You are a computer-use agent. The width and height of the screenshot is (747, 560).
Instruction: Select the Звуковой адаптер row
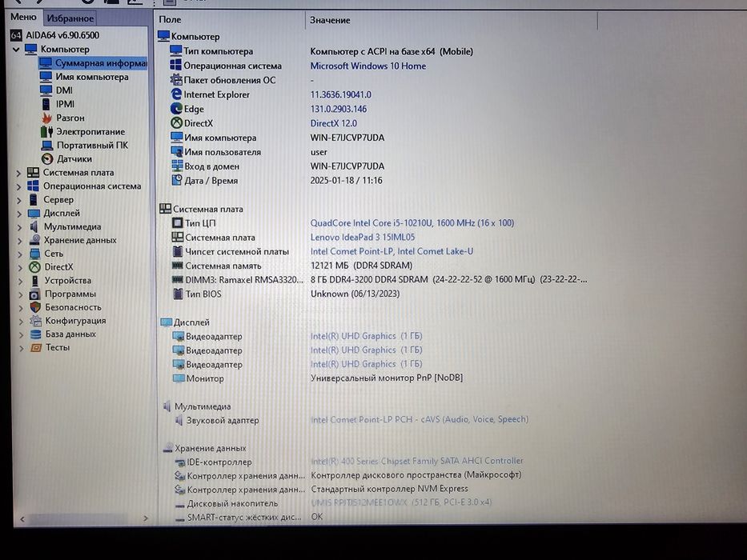click(351, 420)
